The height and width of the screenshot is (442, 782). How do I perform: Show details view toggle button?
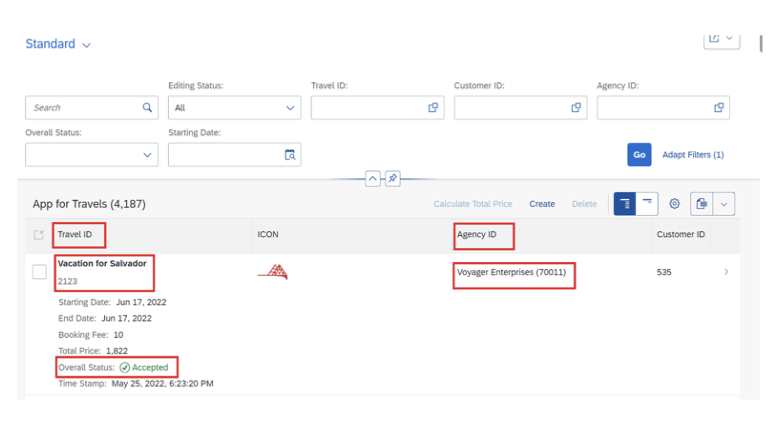(x=625, y=204)
